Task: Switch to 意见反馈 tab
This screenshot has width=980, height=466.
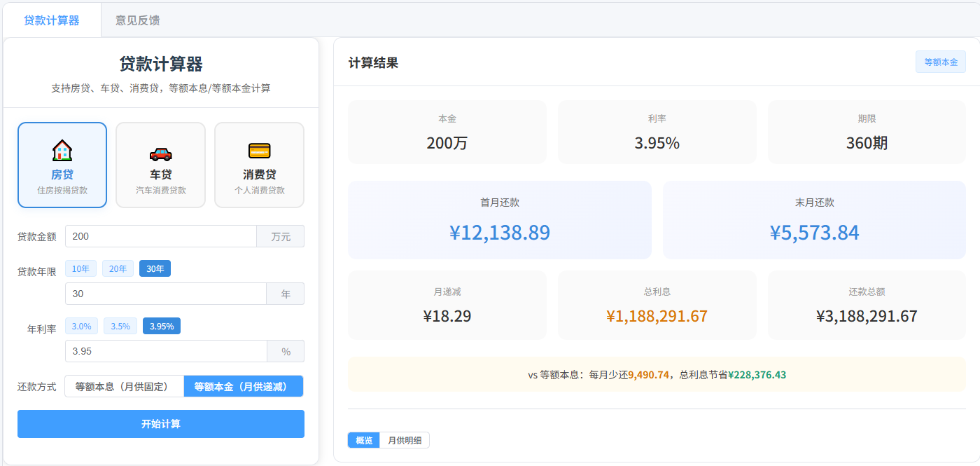Action: tap(138, 20)
